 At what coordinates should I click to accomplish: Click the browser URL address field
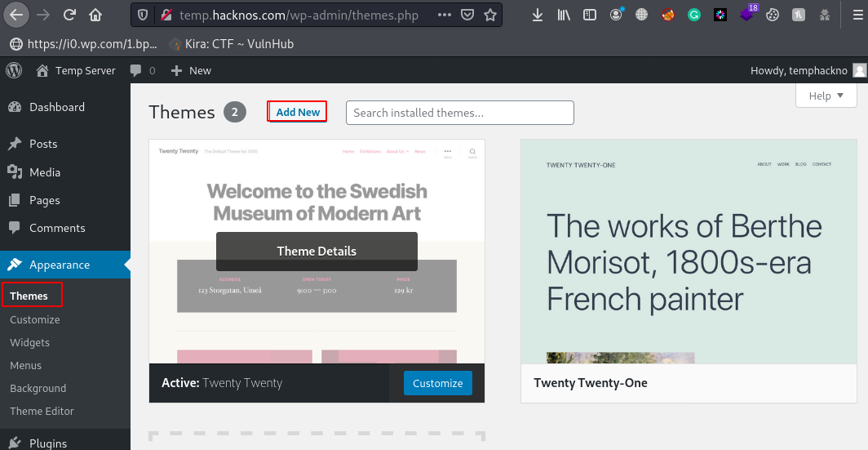(299, 15)
